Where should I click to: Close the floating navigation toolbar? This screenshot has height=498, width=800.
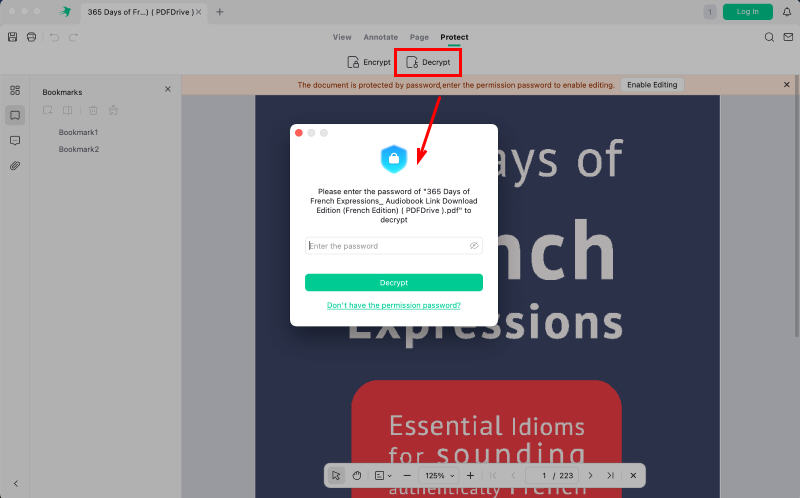633,476
